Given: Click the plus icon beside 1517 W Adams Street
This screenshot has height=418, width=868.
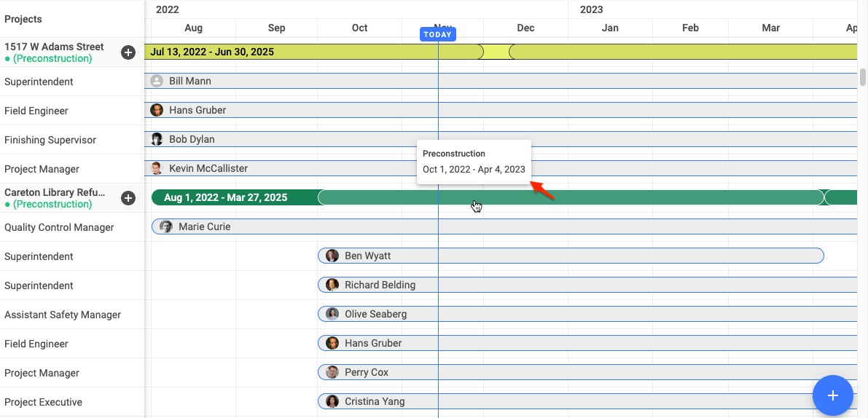Looking at the screenshot, I should tap(128, 52).
